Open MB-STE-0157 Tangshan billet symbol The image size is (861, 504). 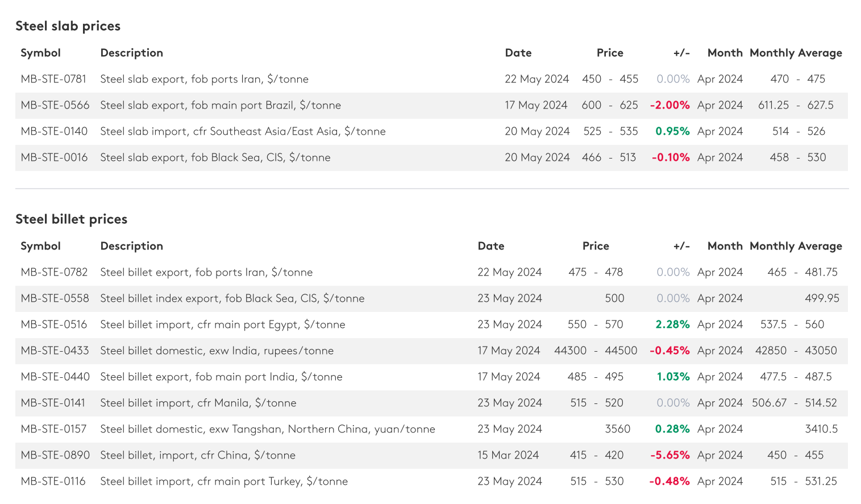(x=53, y=429)
